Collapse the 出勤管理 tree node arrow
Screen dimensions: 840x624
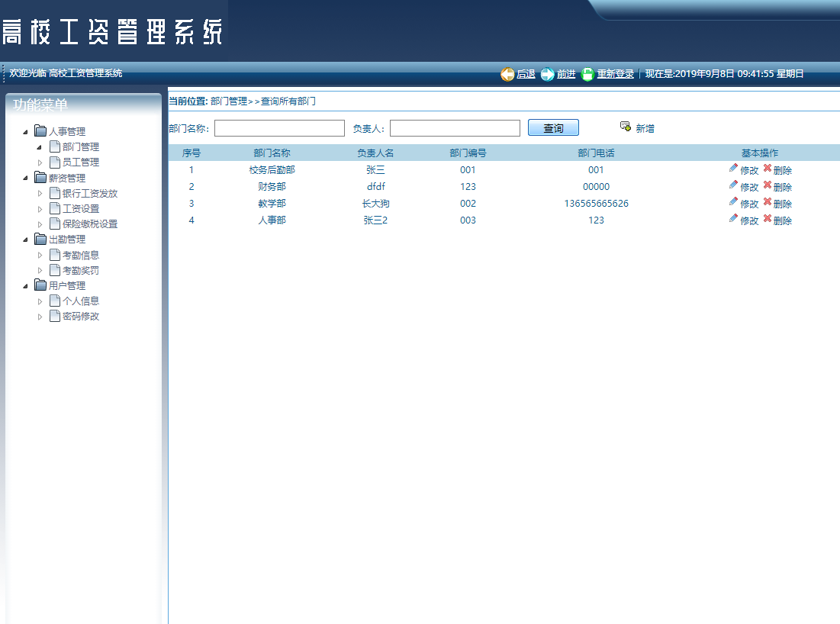tap(25, 240)
